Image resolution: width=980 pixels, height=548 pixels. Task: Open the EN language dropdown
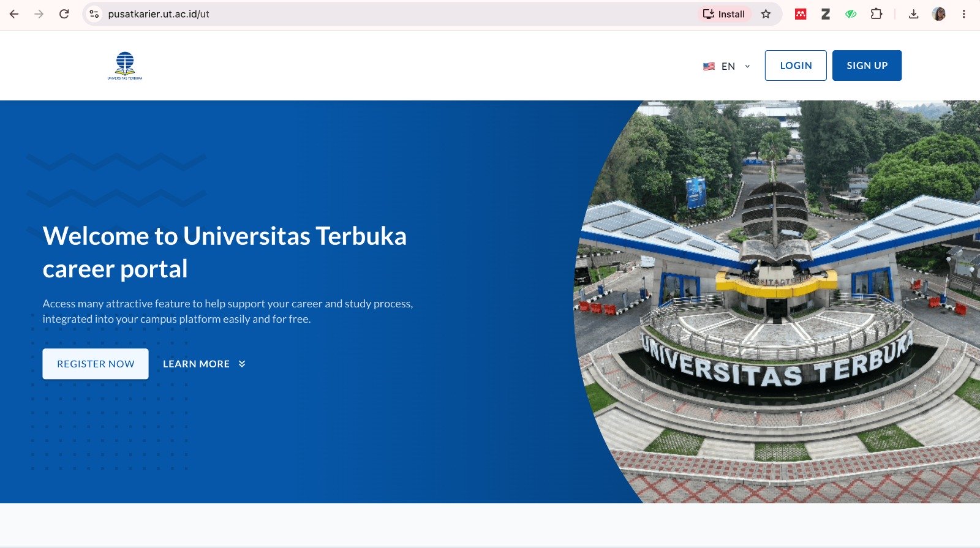[x=727, y=66]
